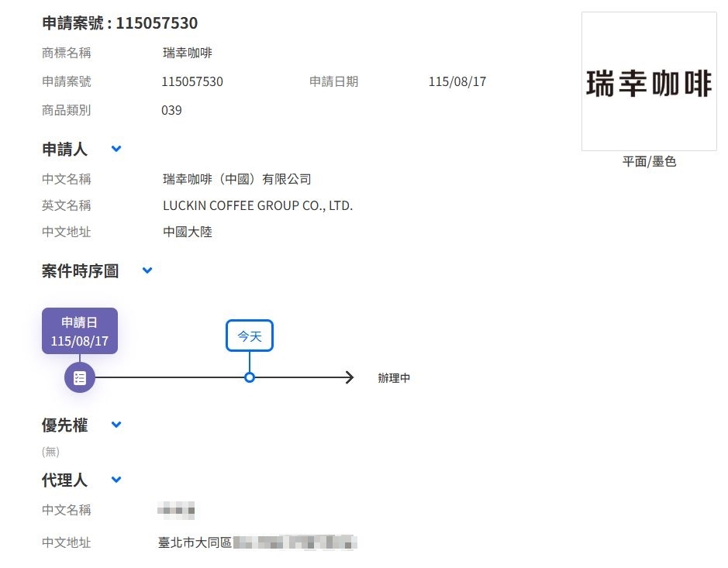The height and width of the screenshot is (568, 728).
Task: Click the 商品類別 field label
Action: [x=67, y=111]
